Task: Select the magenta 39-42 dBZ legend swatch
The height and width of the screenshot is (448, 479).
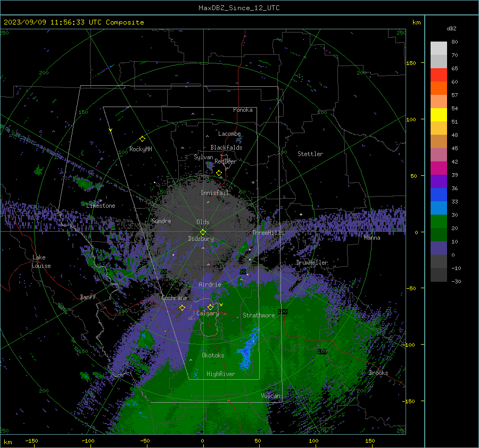Action: click(439, 168)
